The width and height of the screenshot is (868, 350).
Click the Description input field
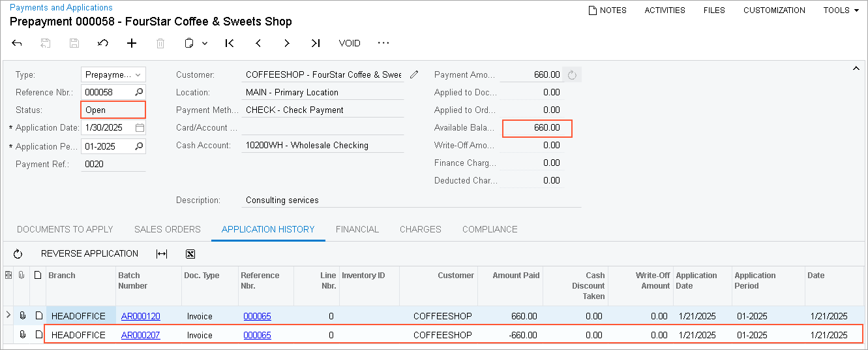point(411,200)
